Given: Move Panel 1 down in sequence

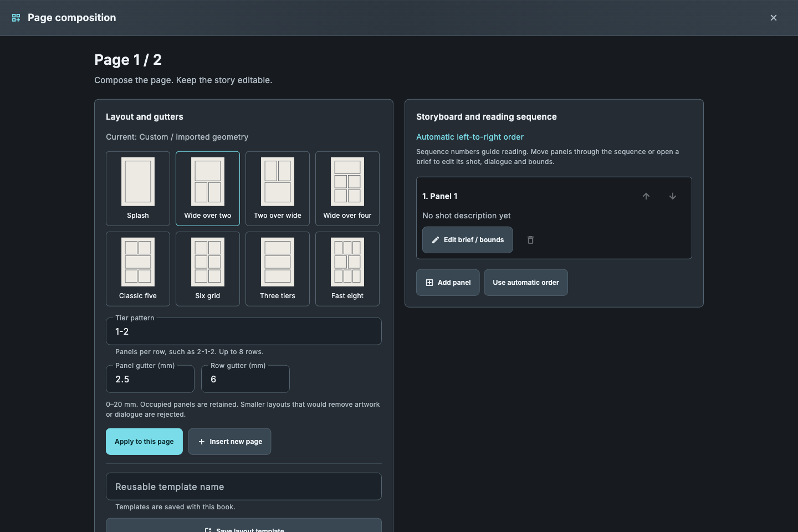Looking at the screenshot, I should (673, 196).
